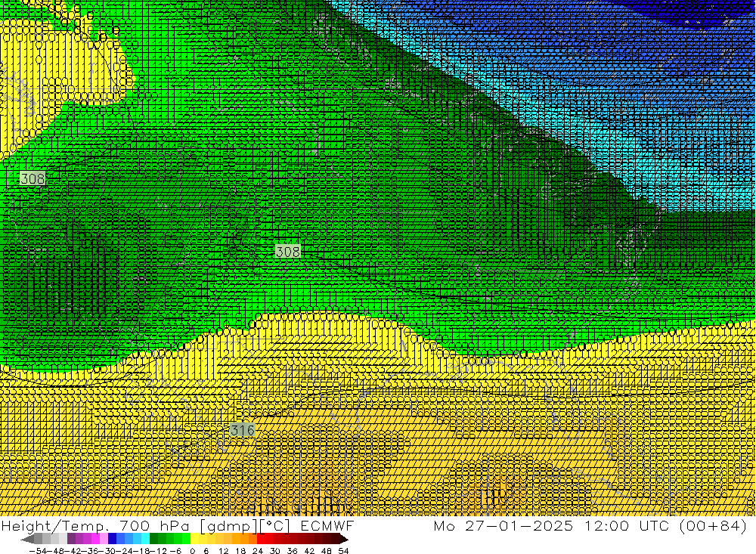This screenshot has height=554, width=756.
Task: Pick the dark green swatch right of -18
Action: tap(153, 539)
